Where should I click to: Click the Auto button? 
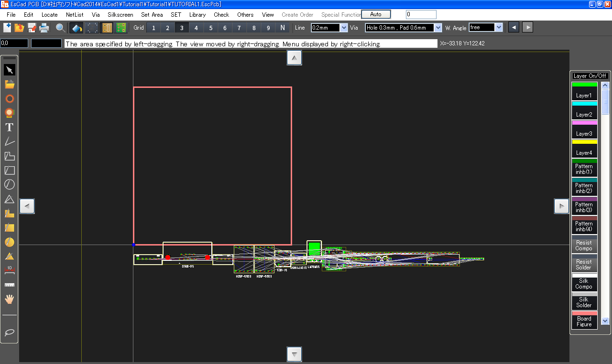point(376,14)
